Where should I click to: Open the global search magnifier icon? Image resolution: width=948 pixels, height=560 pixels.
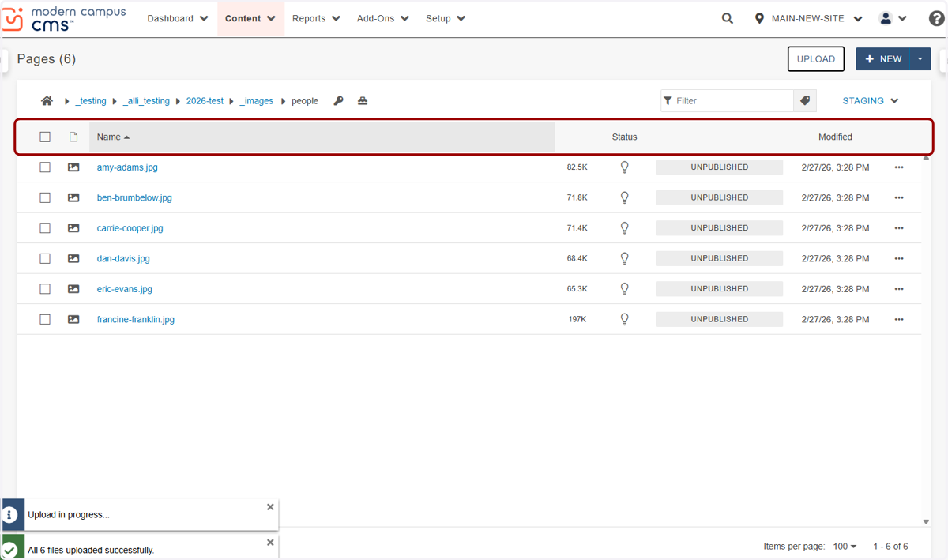tap(728, 18)
